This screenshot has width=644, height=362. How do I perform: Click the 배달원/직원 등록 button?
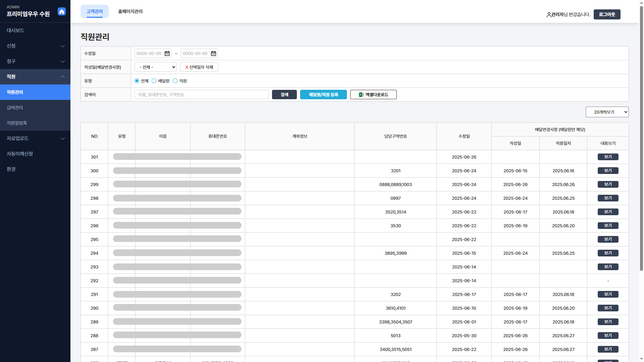323,95
